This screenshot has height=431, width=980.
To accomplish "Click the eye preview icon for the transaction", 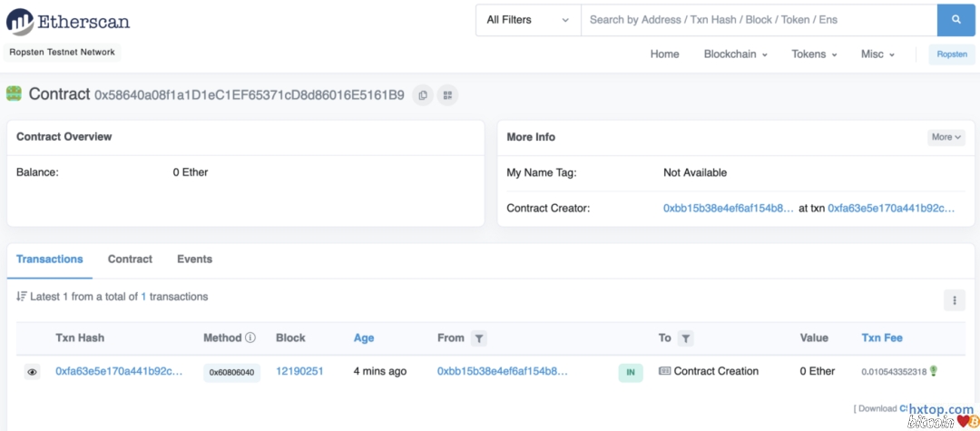I will tap(33, 372).
